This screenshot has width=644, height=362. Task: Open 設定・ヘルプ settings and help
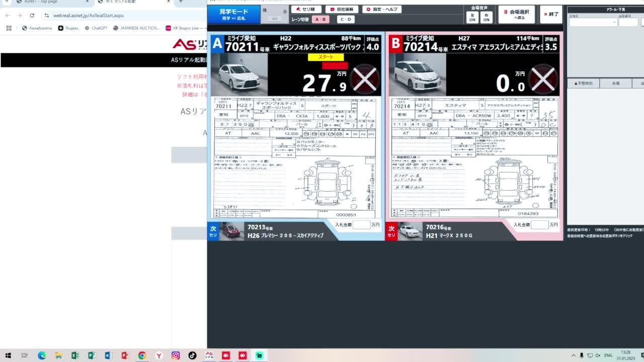[x=382, y=9]
